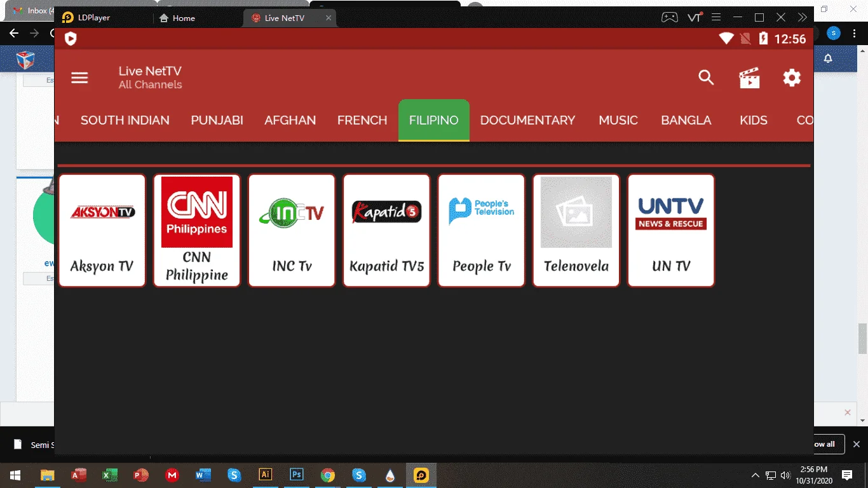Open the Windows volume control
The width and height of the screenshot is (868, 488).
[x=785, y=475]
